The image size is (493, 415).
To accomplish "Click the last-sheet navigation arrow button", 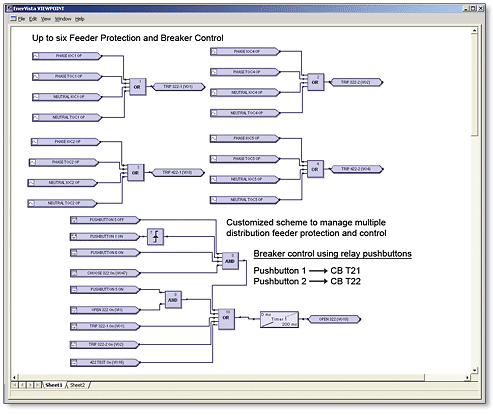I will coord(38,385).
